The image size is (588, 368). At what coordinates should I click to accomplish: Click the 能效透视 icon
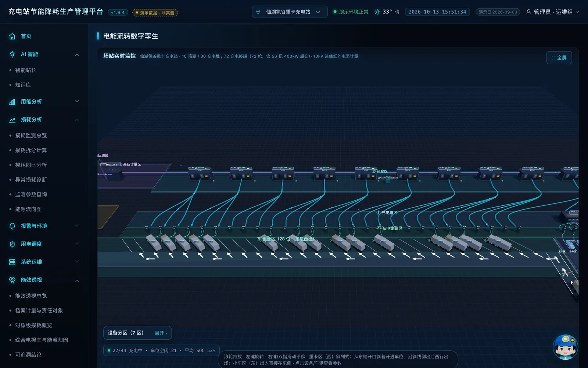click(x=12, y=280)
